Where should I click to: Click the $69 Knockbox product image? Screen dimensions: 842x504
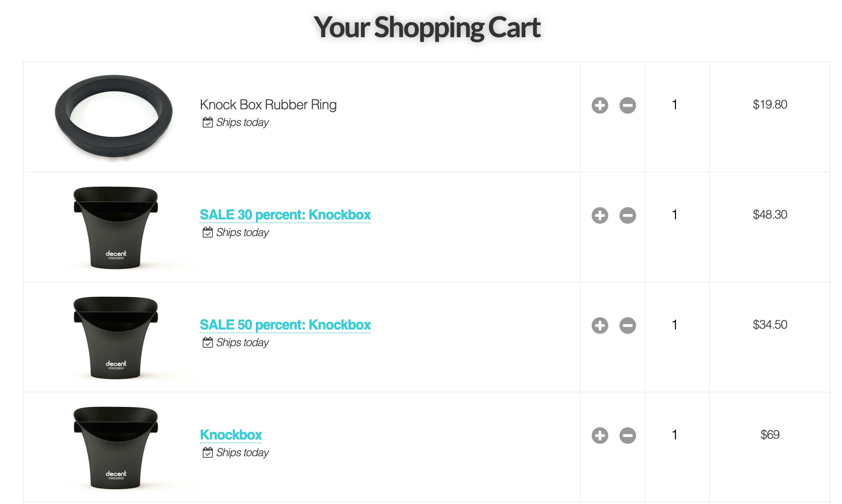(115, 448)
